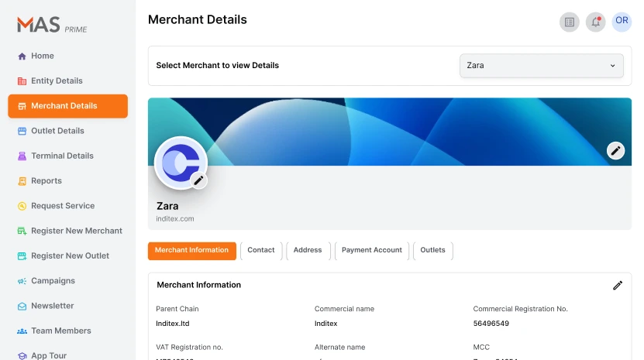The image size is (644, 360).
Task: Open the Payment Account tab
Action: point(371,250)
